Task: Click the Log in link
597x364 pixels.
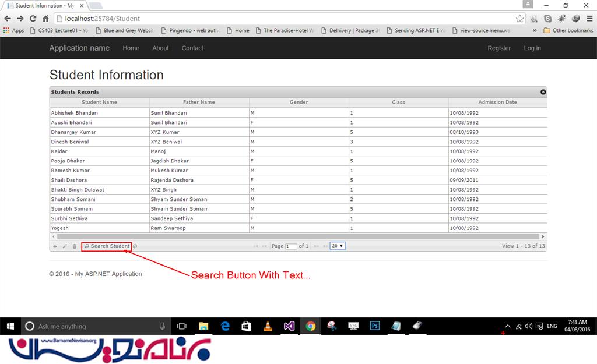Action: 532,48
